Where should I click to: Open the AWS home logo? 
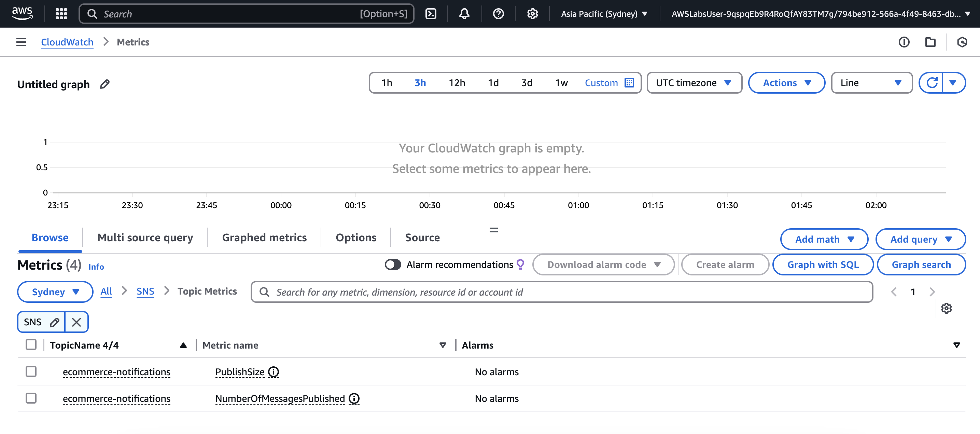(22, 13)
